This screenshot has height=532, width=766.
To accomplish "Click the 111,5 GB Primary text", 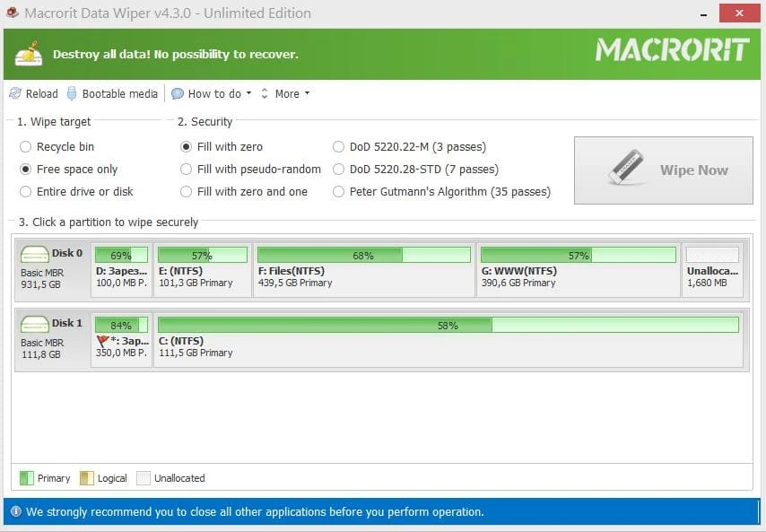I will click(x=196, y=353).
